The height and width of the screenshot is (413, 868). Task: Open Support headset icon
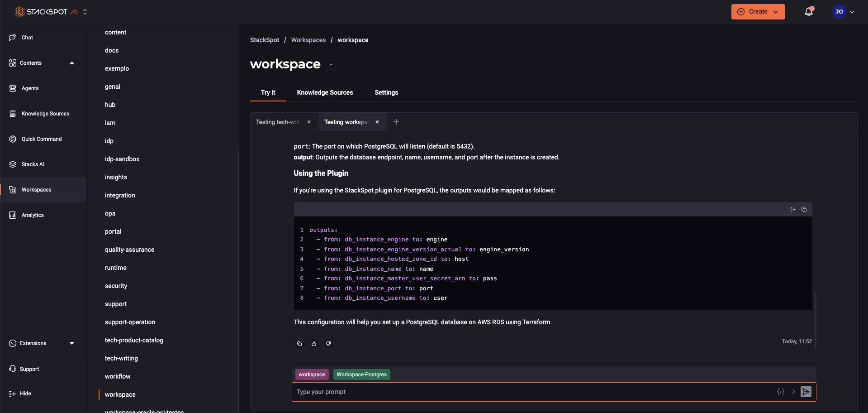(13, 369)
